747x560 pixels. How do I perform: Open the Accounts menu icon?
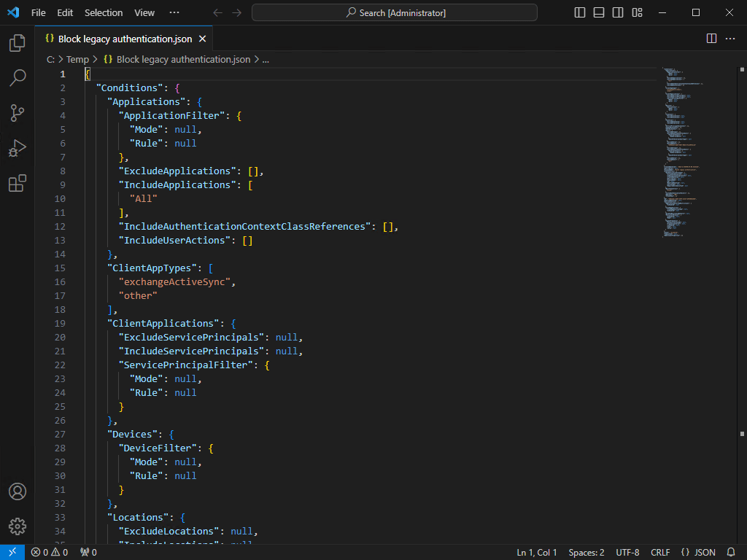click(x=18, y=491)
